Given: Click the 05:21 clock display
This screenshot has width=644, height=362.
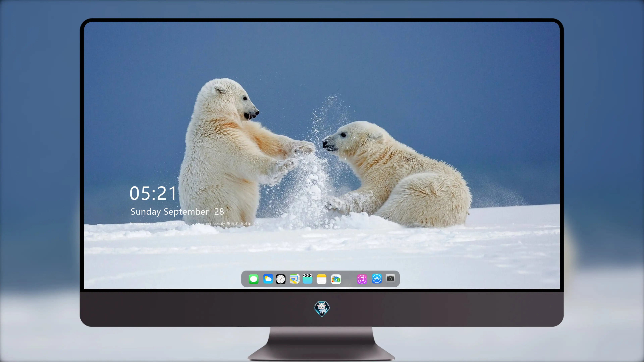Looking at the screenshot, I should (x=153, y=193).
